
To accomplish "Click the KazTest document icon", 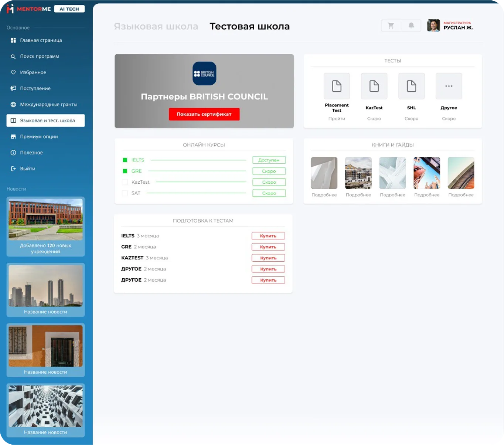I will (374, 86).
